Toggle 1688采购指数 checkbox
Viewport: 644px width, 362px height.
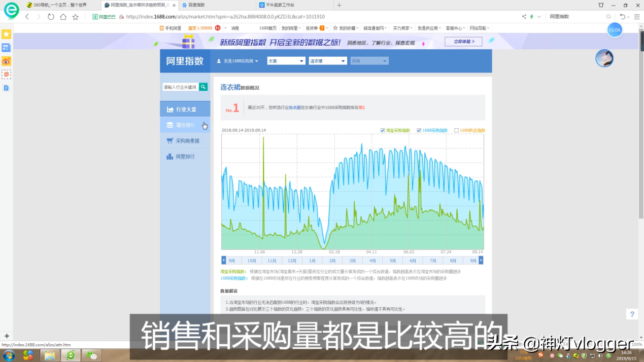[x=419, y=130]
